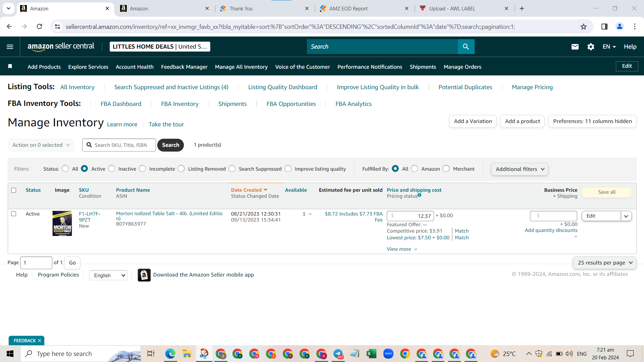Expand the Additional filters dropdown

point(520,169)
